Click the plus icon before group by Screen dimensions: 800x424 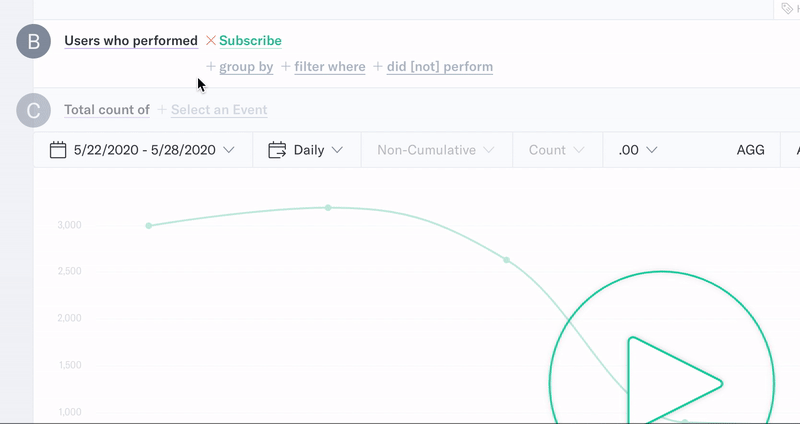(211, 66)
